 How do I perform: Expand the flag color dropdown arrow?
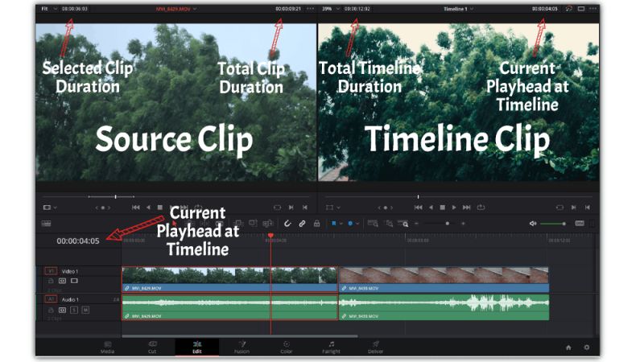coord(341,224)
